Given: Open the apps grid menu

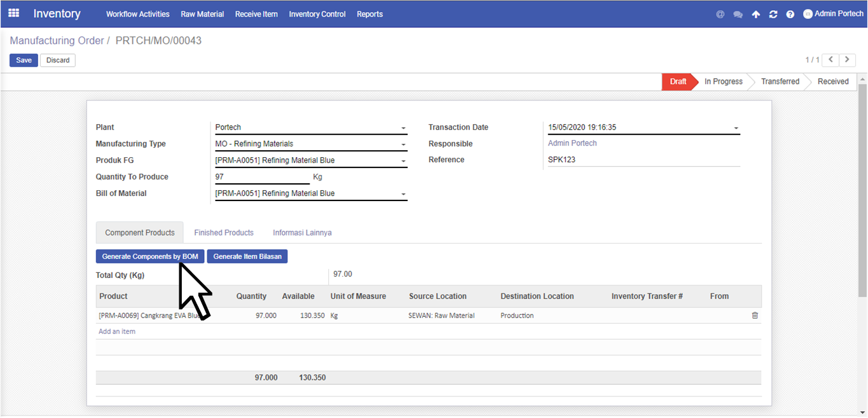Looking at the screenshot, I should 13,13.
